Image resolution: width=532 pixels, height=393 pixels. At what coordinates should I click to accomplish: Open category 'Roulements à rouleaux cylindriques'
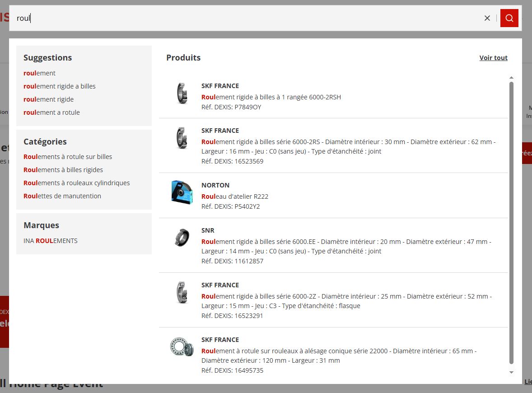click(x=77, y=183)
